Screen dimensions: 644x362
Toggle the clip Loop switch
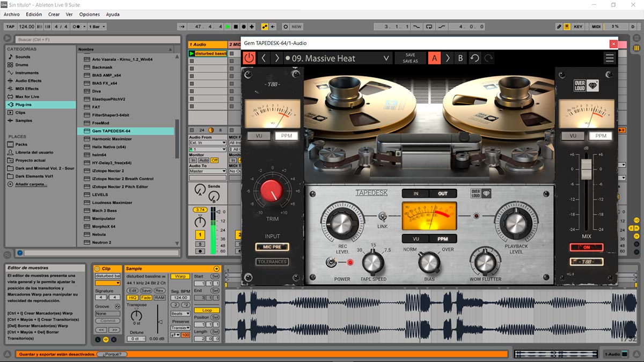click(207, 311)
